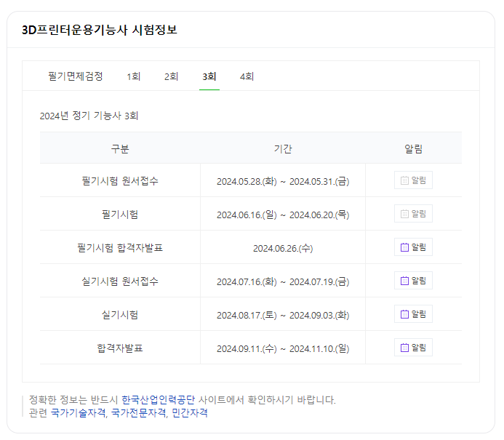The width and height of the screenshot is (504, 440).
Task: Open 민간자격 link
Action: pyautogui.click(x=190, y=412)
